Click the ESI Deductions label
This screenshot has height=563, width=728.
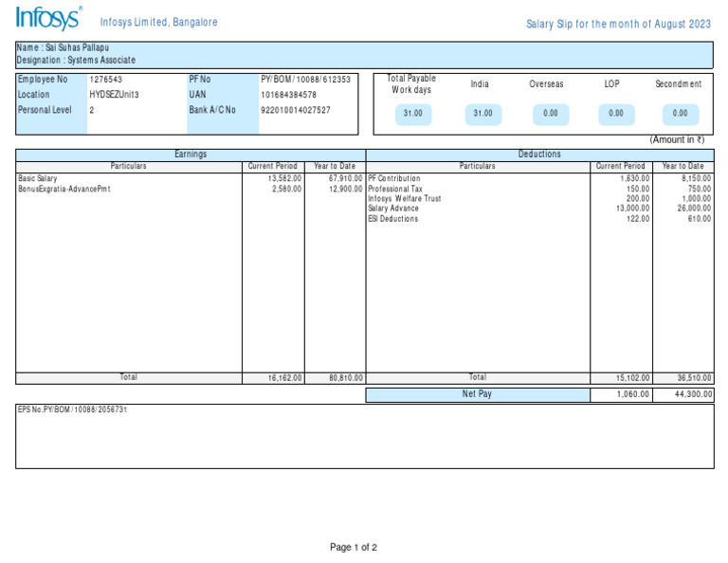tap(392, 219)
